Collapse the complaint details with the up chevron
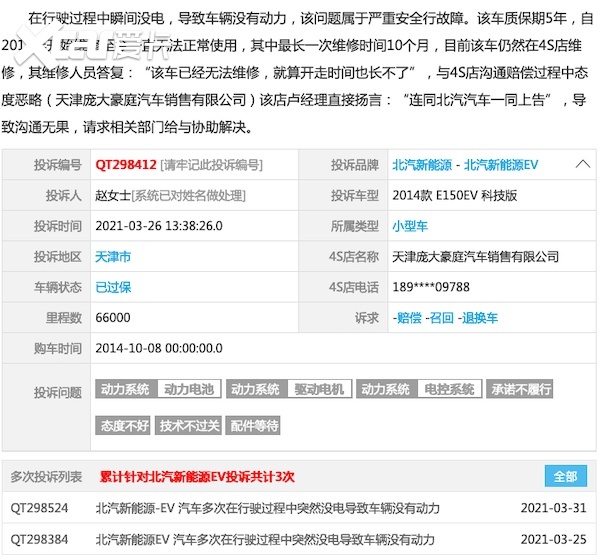This screenshot has width=600, height=560. [x=583, y=164]
